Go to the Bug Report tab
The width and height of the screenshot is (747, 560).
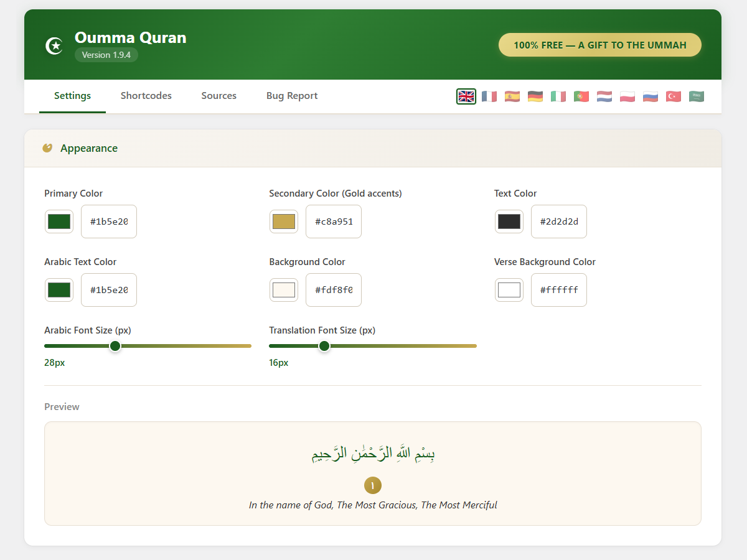coord(292,96)
